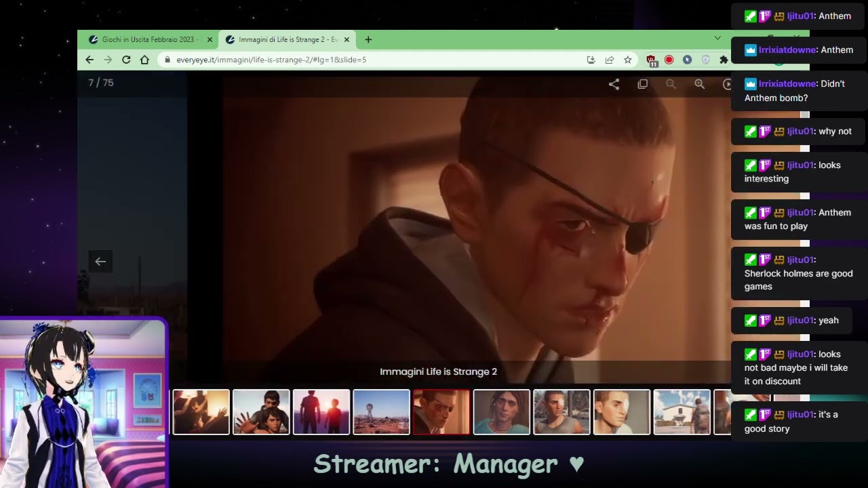Click ljitu01's 'it's a good story' message
The image size is (868, 488).
(x=799, y=422)
